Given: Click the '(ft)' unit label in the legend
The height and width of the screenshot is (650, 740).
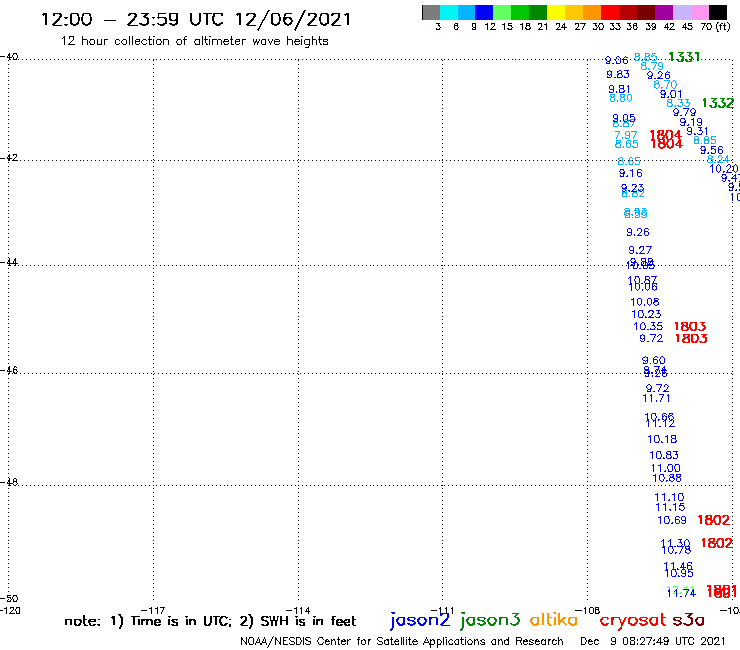Looking at the screenshot, I should click(x=722, y=26).
